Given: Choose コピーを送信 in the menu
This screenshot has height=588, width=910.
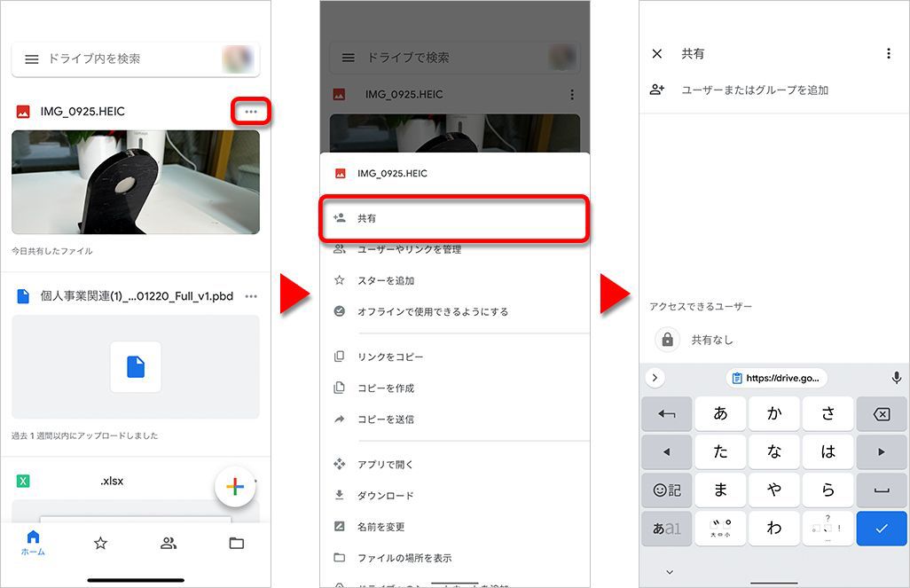Looking at the screenshot, I should tap(454, 419).
